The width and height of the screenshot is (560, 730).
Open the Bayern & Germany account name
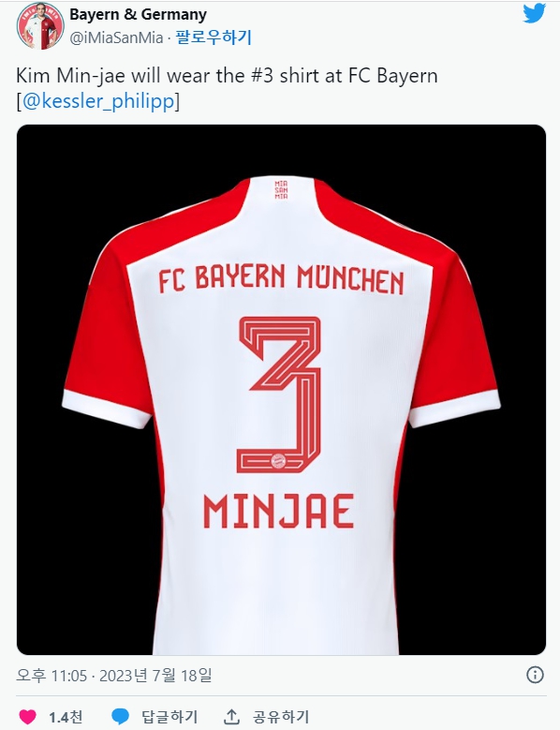point(139,14)
